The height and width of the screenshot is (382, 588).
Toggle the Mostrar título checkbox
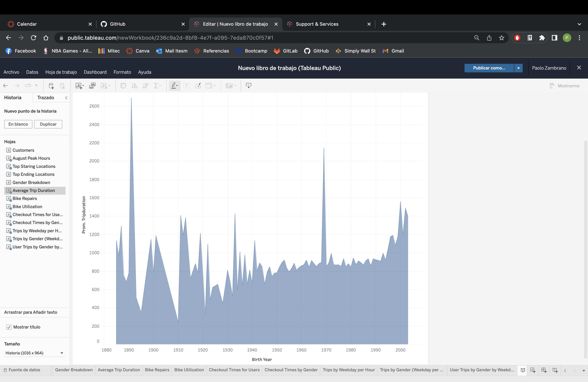tap(9, 327)
